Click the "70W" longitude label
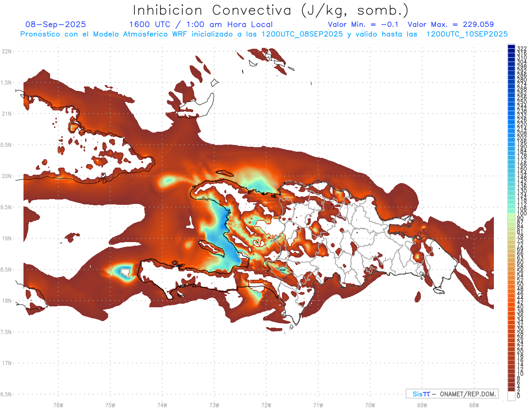Image resolution: width=532 pixels, height=411 pixels. pyautogui.click(x=370, y=405)
